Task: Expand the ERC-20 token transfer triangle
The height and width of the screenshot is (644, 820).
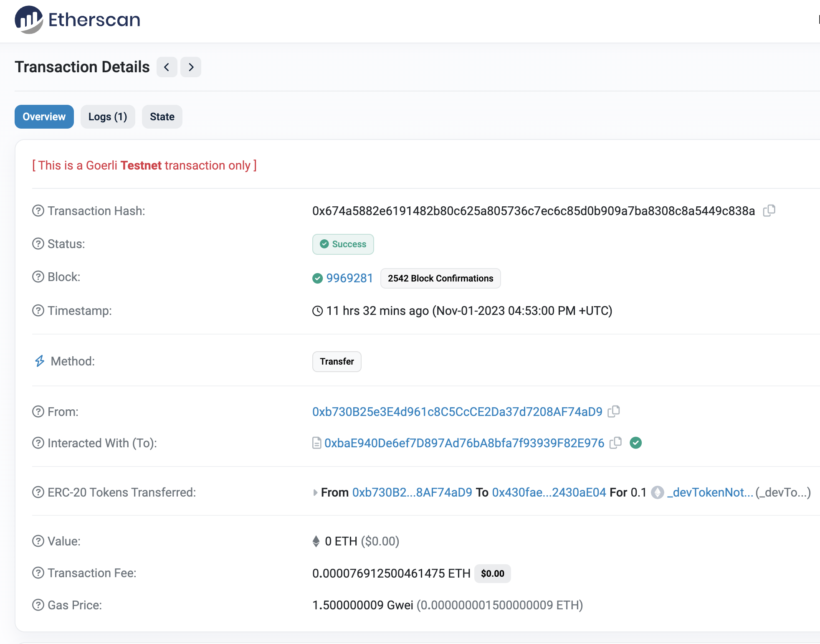Action: point(315,493)
